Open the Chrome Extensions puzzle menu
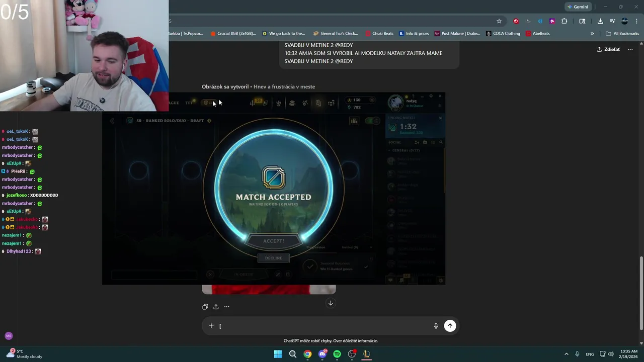644x362 pixels. coord(564,21)
